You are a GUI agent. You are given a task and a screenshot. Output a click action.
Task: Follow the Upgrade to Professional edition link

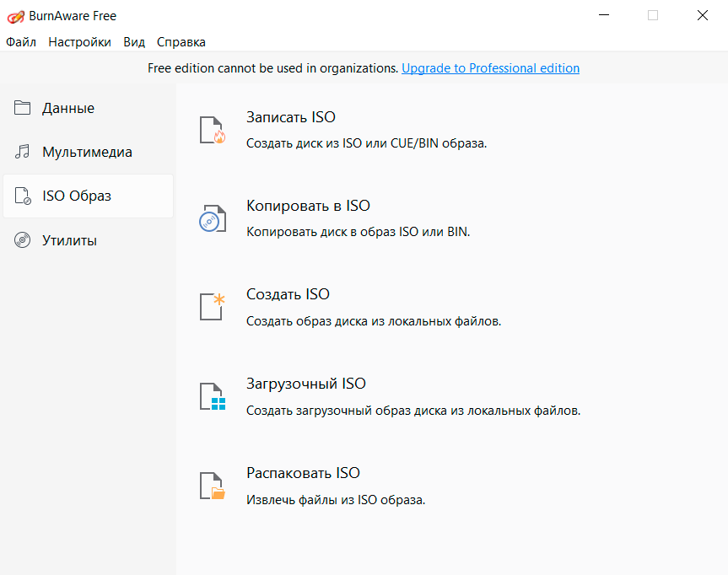pos(490,68)
